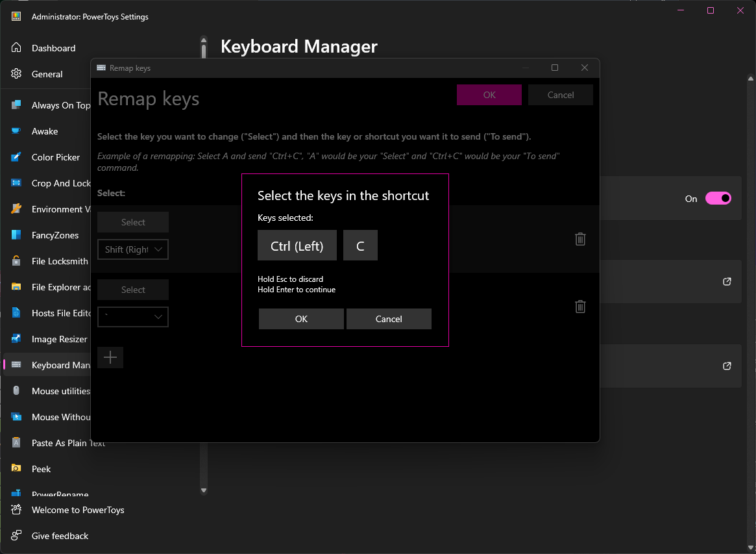The width and height of the screenshot is (756, 554).
Task: Turn off the Keyboard Manager toggle
Action: coord(718,198)
